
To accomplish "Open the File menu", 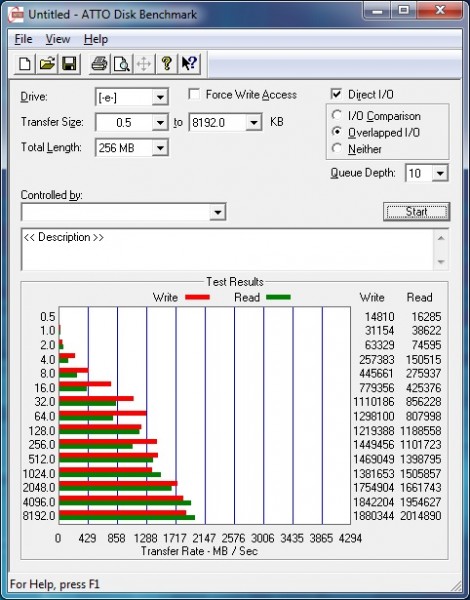I will tap(23, 39).
